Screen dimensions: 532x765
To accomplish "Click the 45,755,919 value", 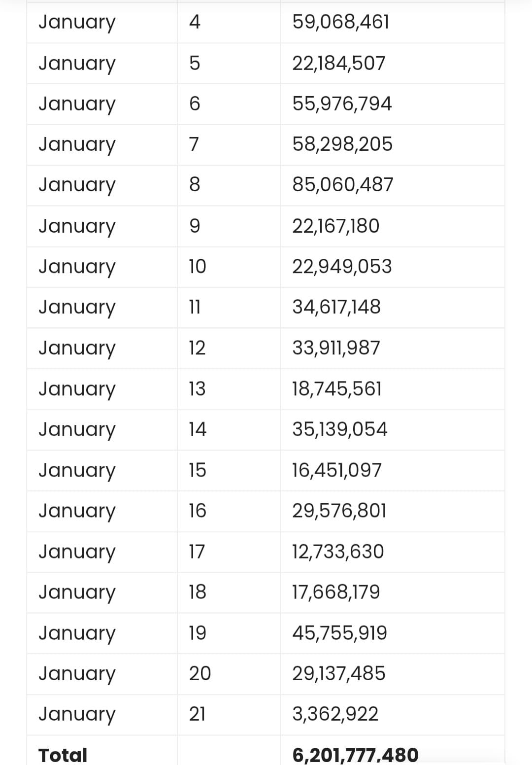I will pos(339,632).
